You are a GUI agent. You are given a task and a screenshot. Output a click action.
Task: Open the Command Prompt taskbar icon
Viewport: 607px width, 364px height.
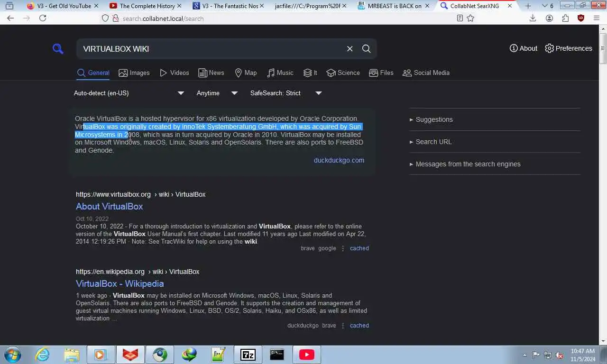pos(277,355)
